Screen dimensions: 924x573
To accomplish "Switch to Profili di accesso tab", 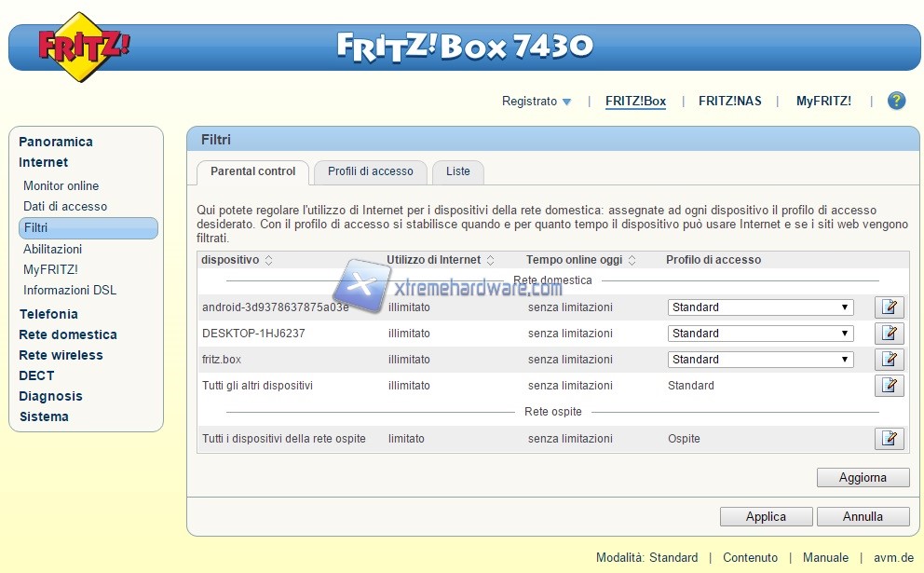I will [370, 171].
